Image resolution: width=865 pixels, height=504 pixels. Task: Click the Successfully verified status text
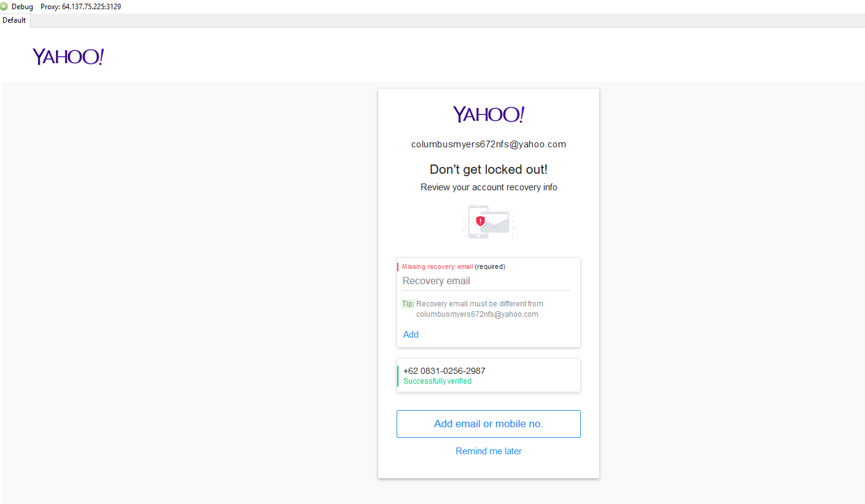point(437,381)
